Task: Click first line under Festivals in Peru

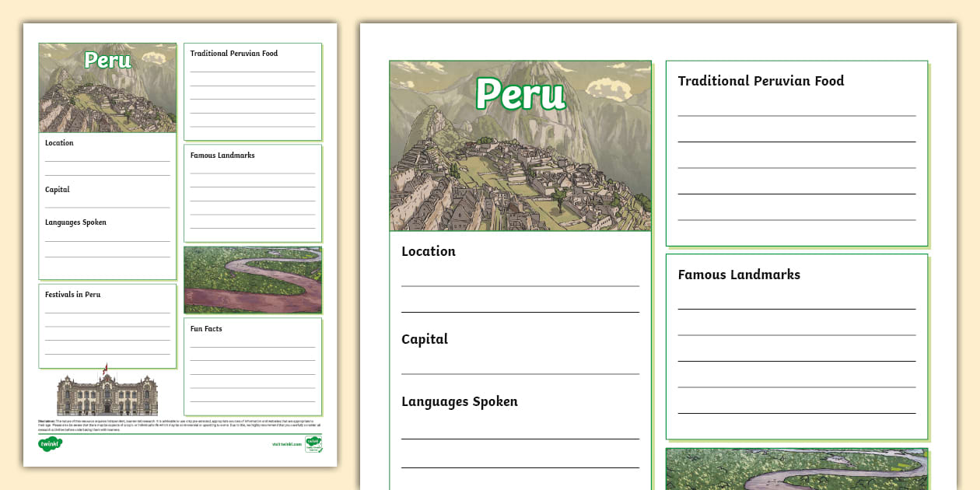Action: coord(107,313)
